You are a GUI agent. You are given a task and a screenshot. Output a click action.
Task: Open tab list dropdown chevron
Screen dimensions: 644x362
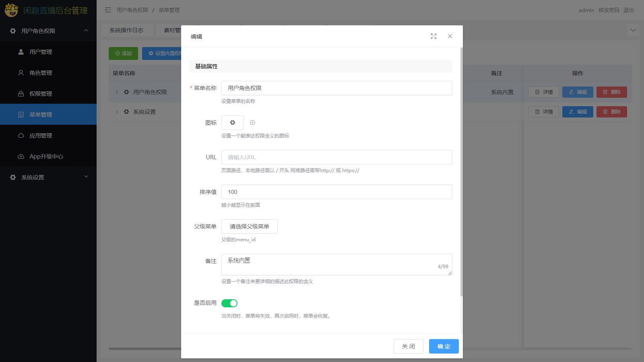click(633, 30)
